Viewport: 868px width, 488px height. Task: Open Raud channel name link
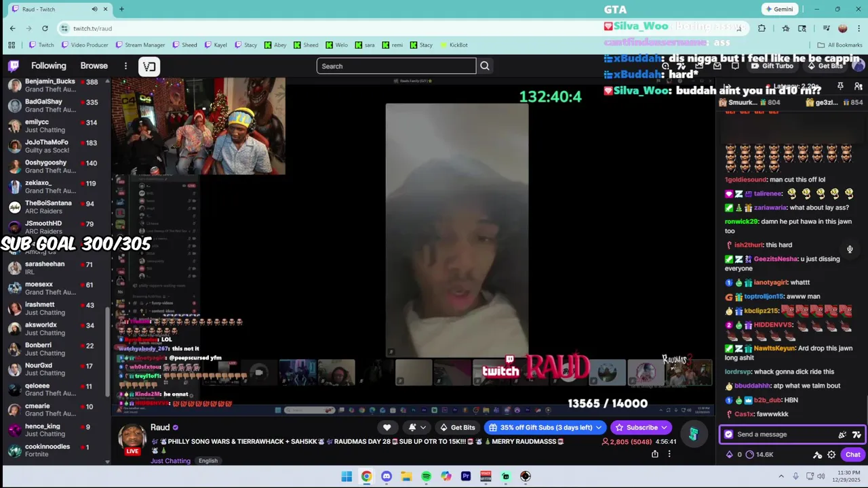(x=160, y=428)
